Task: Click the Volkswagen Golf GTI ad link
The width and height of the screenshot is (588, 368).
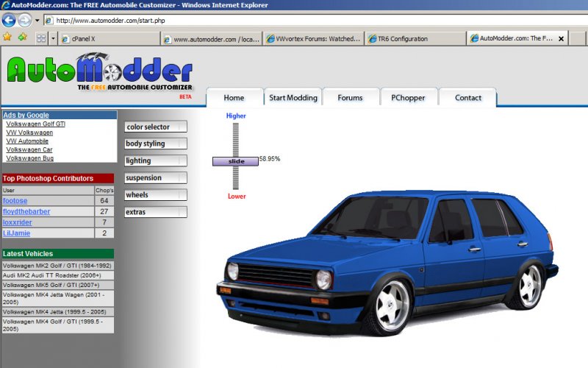Action: tap(35, 124)
